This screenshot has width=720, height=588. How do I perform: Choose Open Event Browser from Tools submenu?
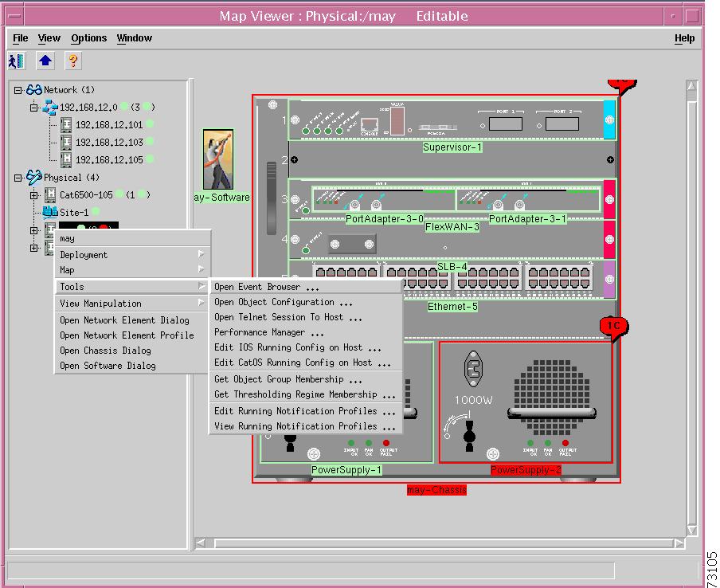[306, 287]
